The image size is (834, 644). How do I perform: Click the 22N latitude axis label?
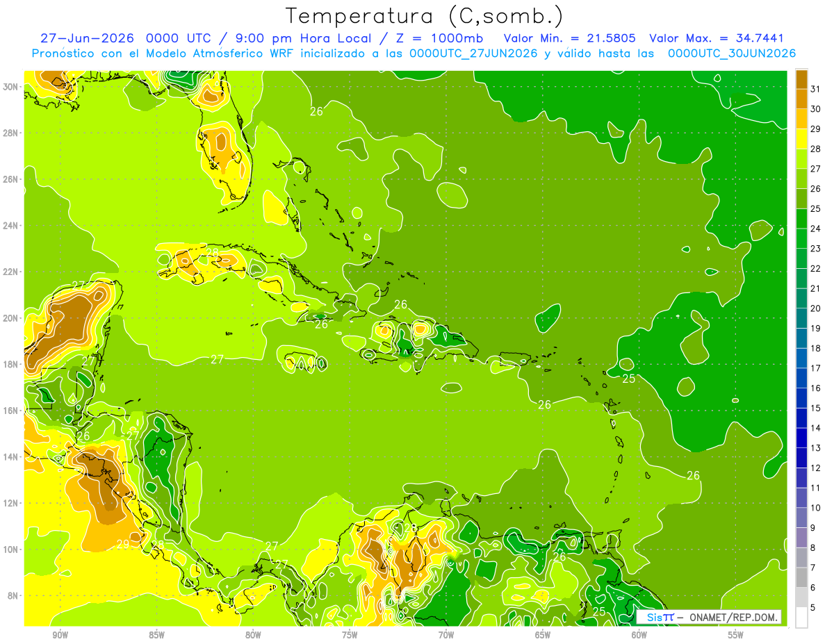click(x=10, y=272)
